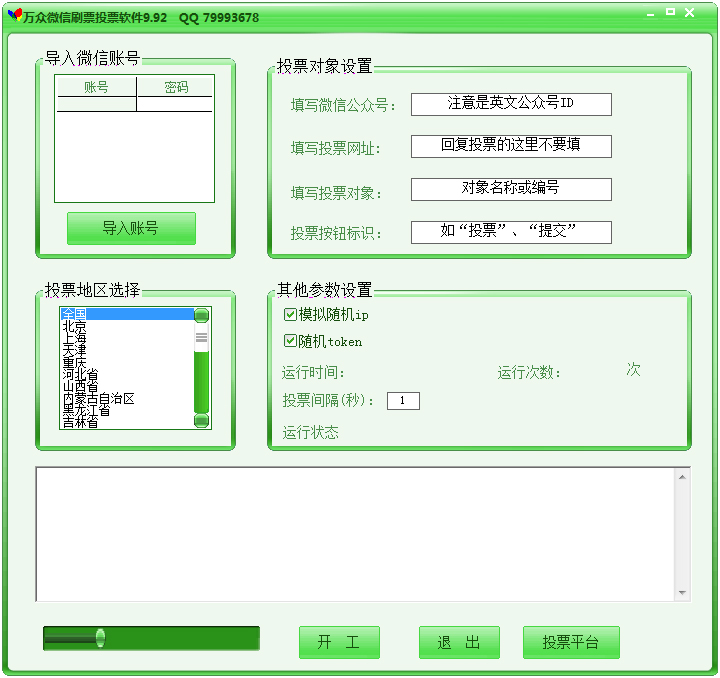Image resolution: width=720 pixels, height=678 pixels.
Task: Select 北京 in the region list
Action: pos(127,326)
